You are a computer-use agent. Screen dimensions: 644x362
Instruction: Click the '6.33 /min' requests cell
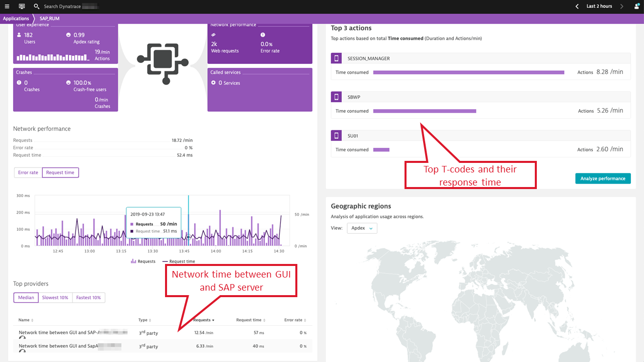tap(205, 346)
